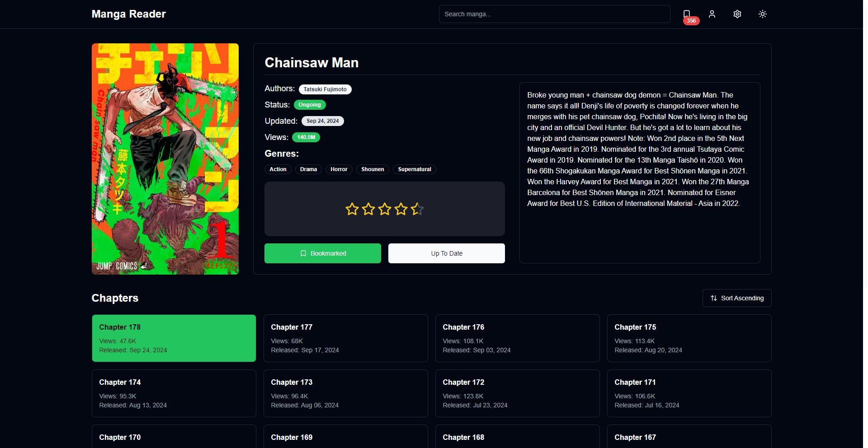Click the fourth rating star

click(401, 209)
